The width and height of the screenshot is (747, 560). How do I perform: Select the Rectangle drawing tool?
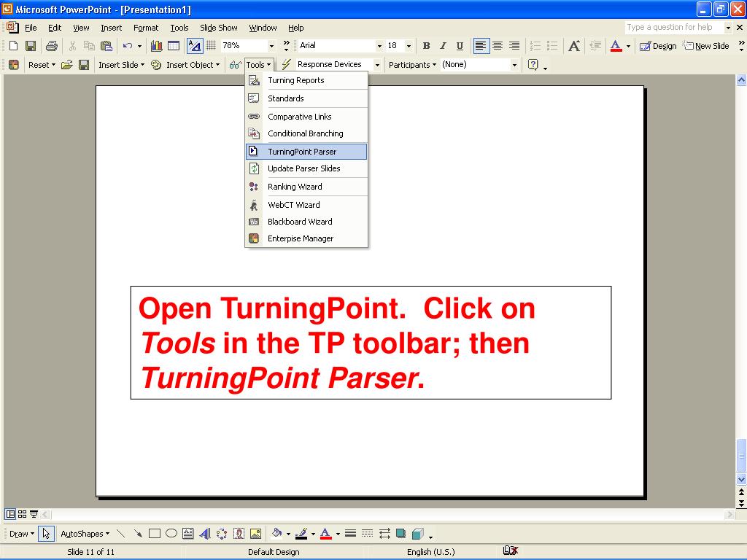155,534
